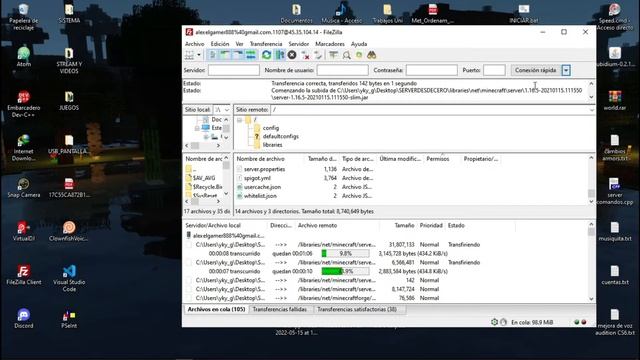Expand the Este node in local tree
This screenshot has width=640, height=360.
click(197, 128)
